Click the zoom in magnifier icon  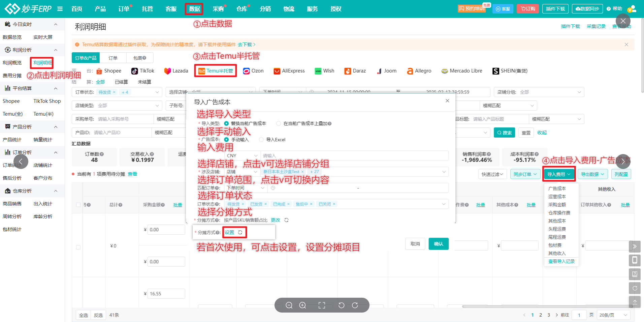tap(303, 305)
